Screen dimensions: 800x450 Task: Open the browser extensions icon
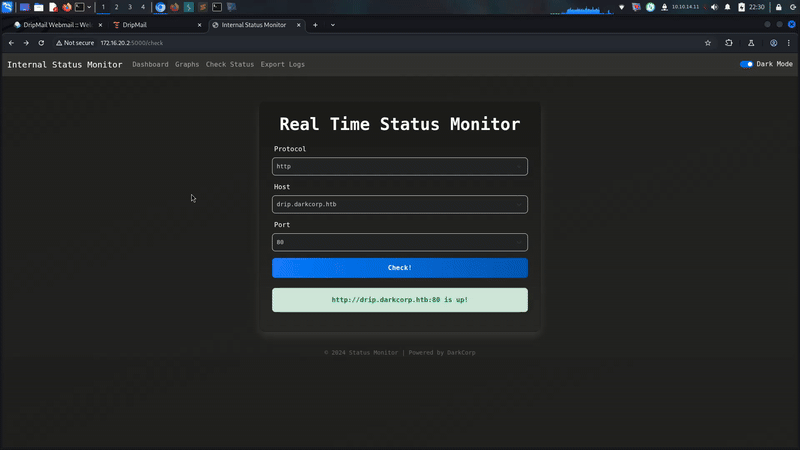(x=729, y=43)
